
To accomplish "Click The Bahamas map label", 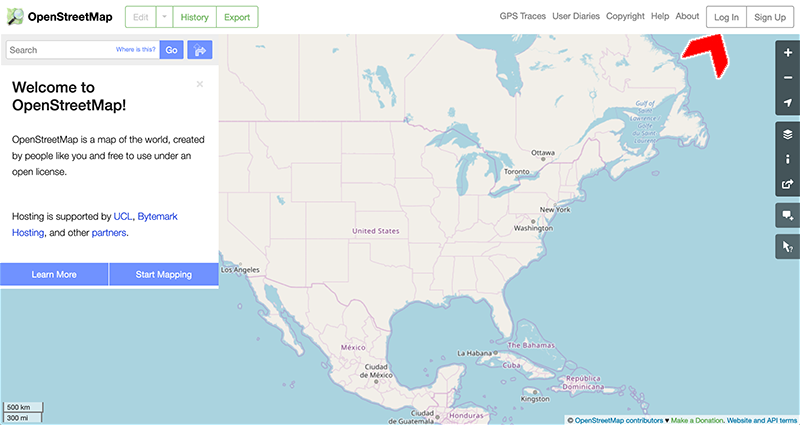I will point(531,345).
